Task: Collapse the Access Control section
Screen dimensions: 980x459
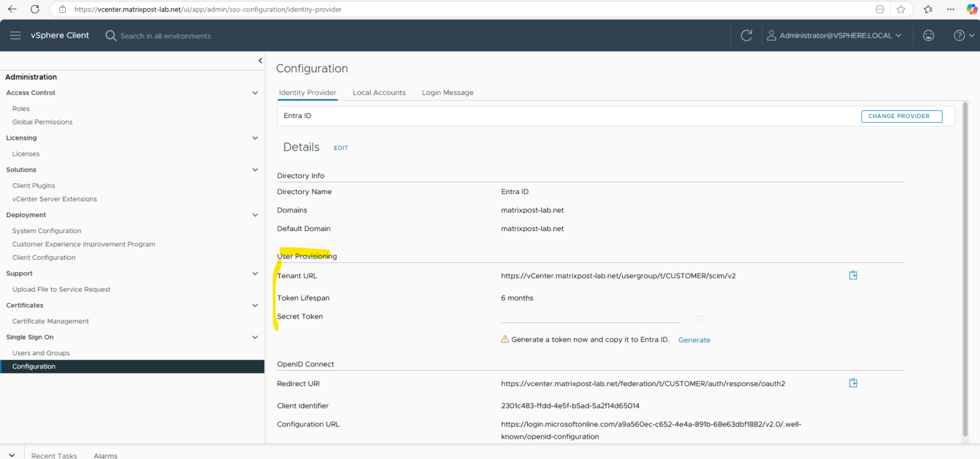Action: pyautogui.click(x=255, y=93)
